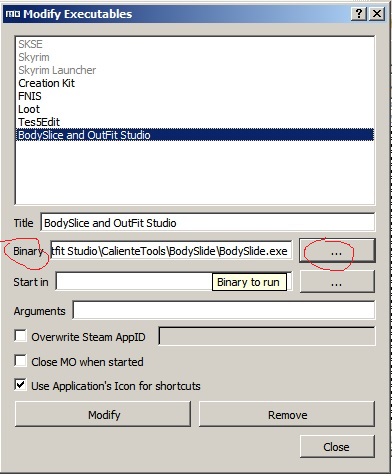Click the Remove button
Viewport: 392px width, 476px height.
[x=287, y=414]
